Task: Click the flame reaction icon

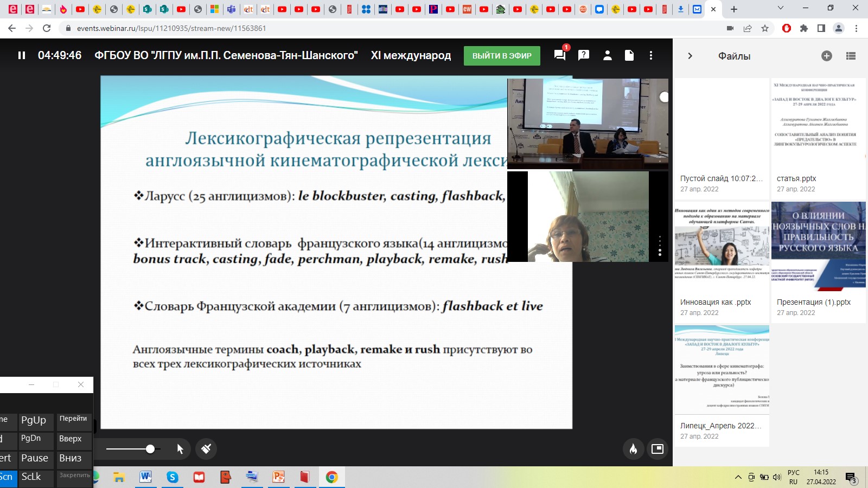Action: tap(633, 448)
